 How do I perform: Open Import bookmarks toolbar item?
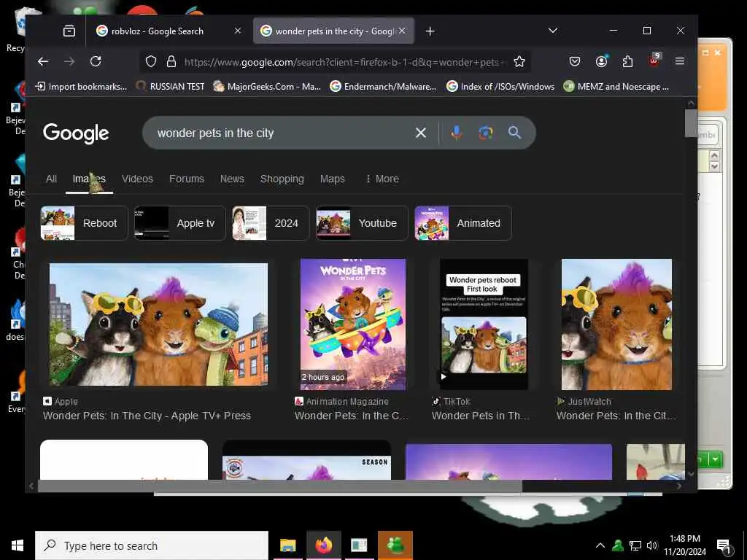[82, 87]
